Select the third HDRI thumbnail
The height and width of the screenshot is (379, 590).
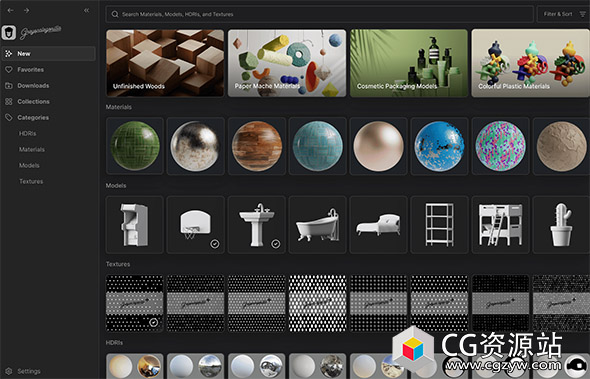pyautogui.click(x=257, y=366)
